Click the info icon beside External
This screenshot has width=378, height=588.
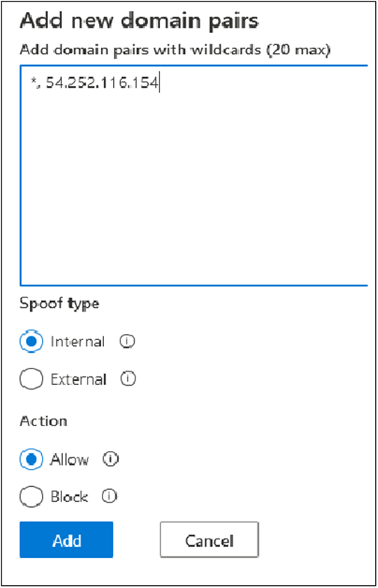coord(128,379)
